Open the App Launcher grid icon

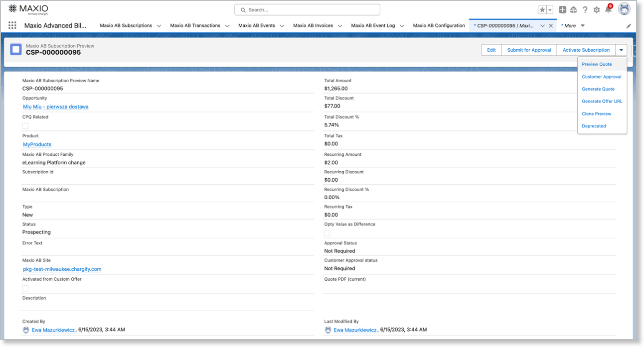click(12, 25)
